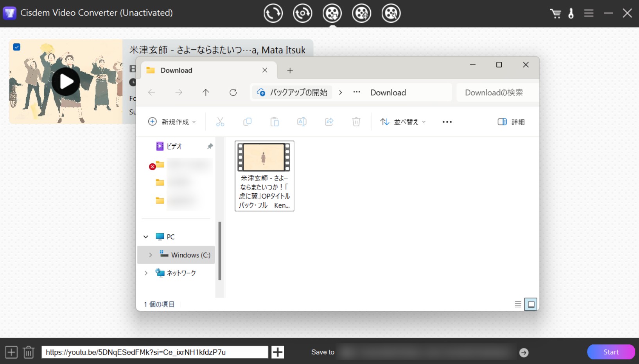Add a new Explorer tab
This screenshot has width=639, height=364.
point(290,70)
